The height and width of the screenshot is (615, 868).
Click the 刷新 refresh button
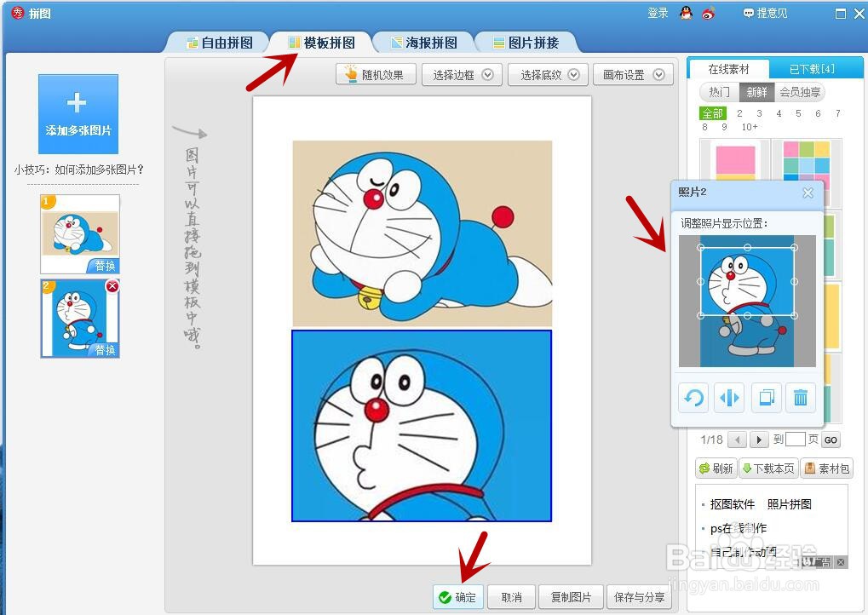click(716, 468)
